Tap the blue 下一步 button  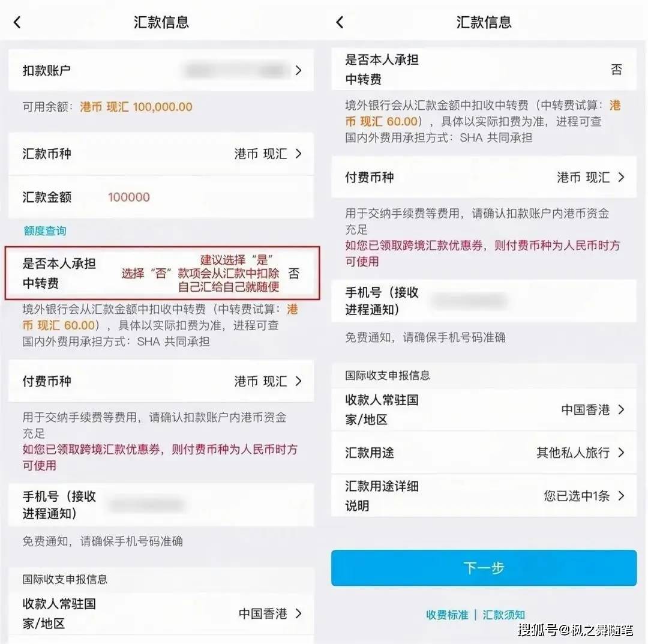(484, 568)
